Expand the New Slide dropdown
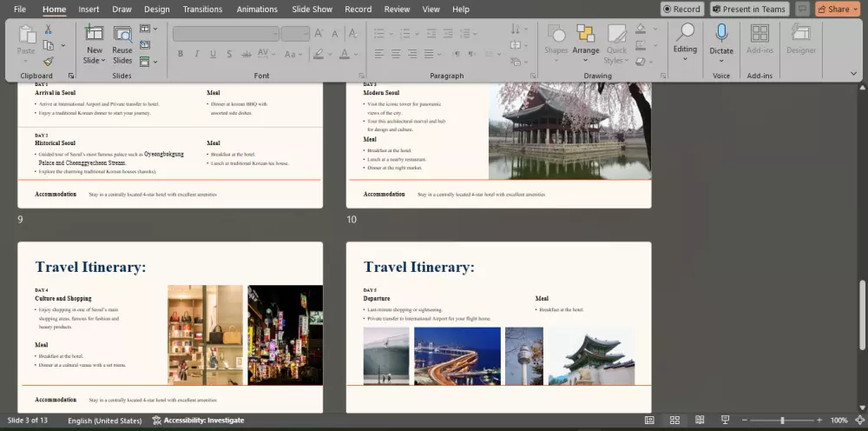 tap(94, 61)
